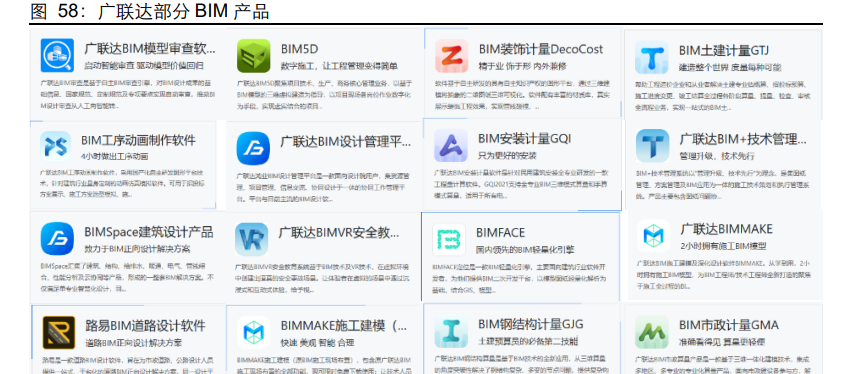
Task: Open the 广联达BIMVR安全教... title
Action: coord(339,232)
